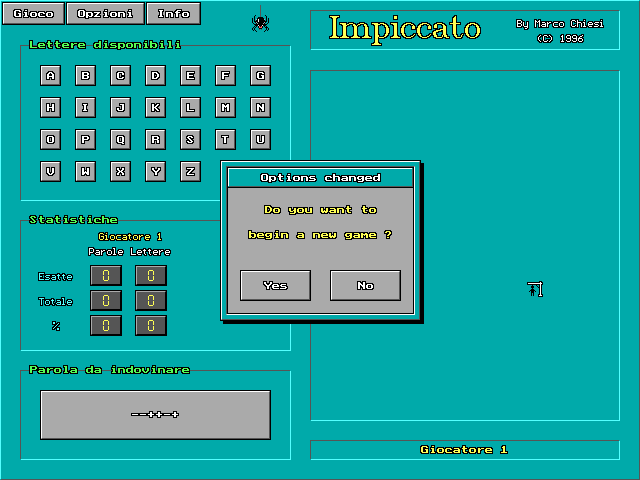Choose letter K tile
This screenshot has height=480, width=640.
coord(156,107)
